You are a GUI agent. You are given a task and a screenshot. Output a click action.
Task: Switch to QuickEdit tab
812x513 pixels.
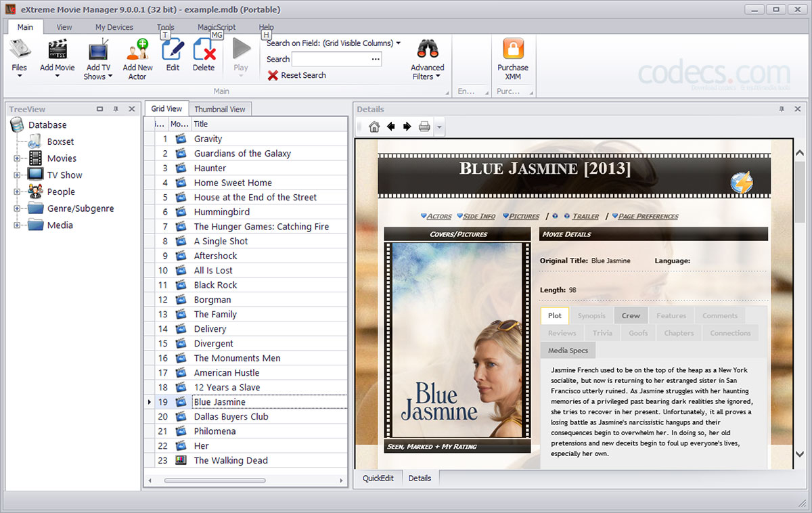tap(378, 478)
